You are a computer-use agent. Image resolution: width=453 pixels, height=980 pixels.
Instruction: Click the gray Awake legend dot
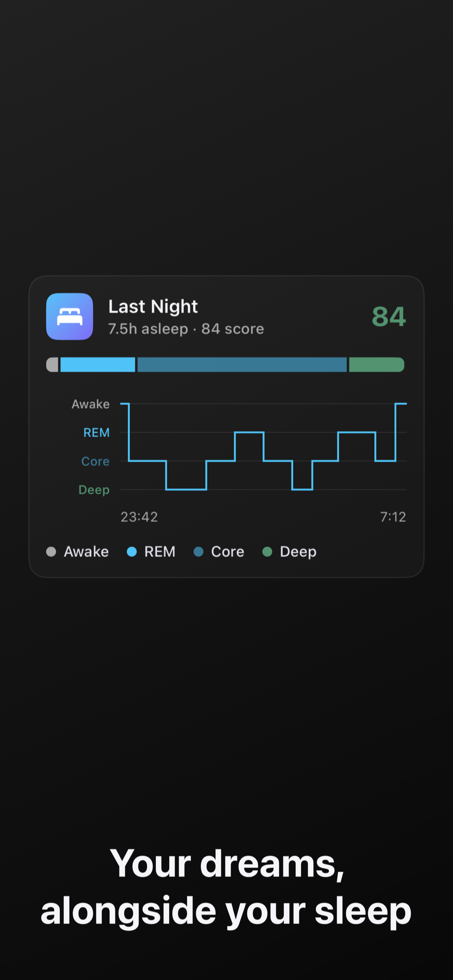(x=51, y=552)
